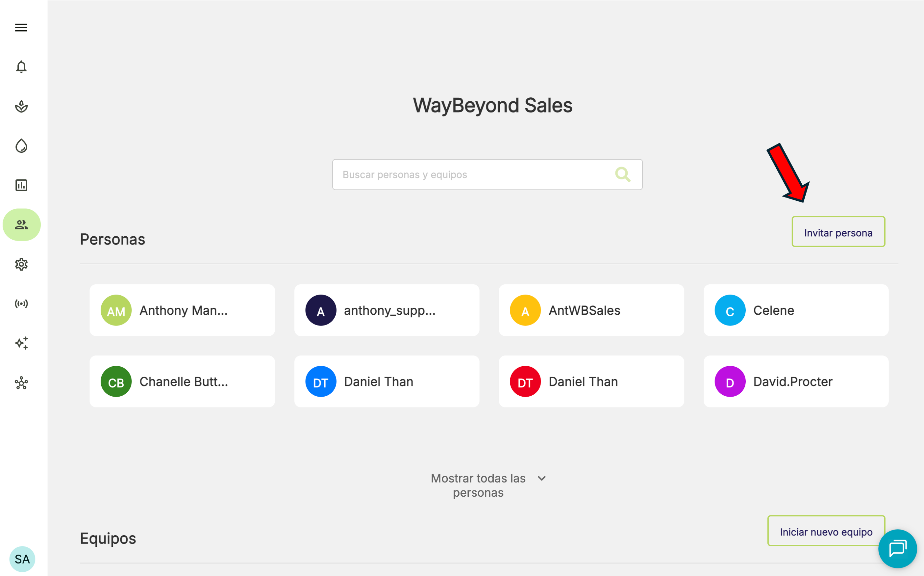Viewport: 924px width, 576px height.
Task: Open the hamburger menu
Action: pyautogui.click(x=21, y=27)
